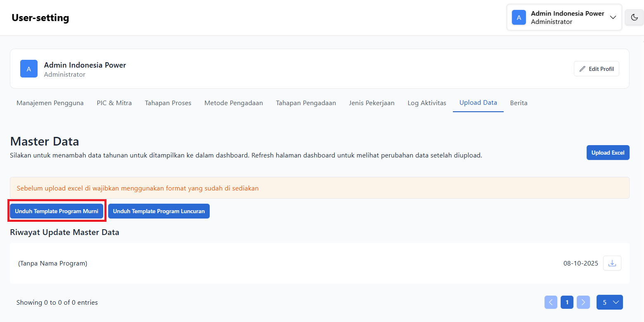Viewport: 644px width, 322px height.
Task: Expand the Admin Indonesia Power account dropdown
Action: coord(613,17)
